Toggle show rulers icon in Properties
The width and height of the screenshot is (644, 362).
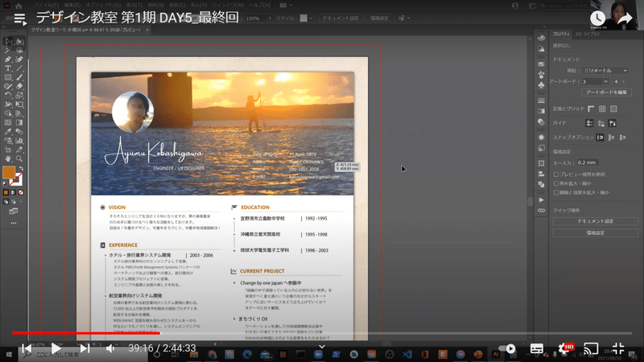[x=591, y=109]
